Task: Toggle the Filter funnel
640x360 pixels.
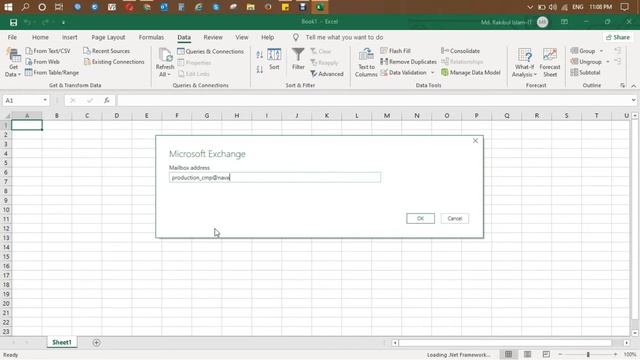Action: 298,59
